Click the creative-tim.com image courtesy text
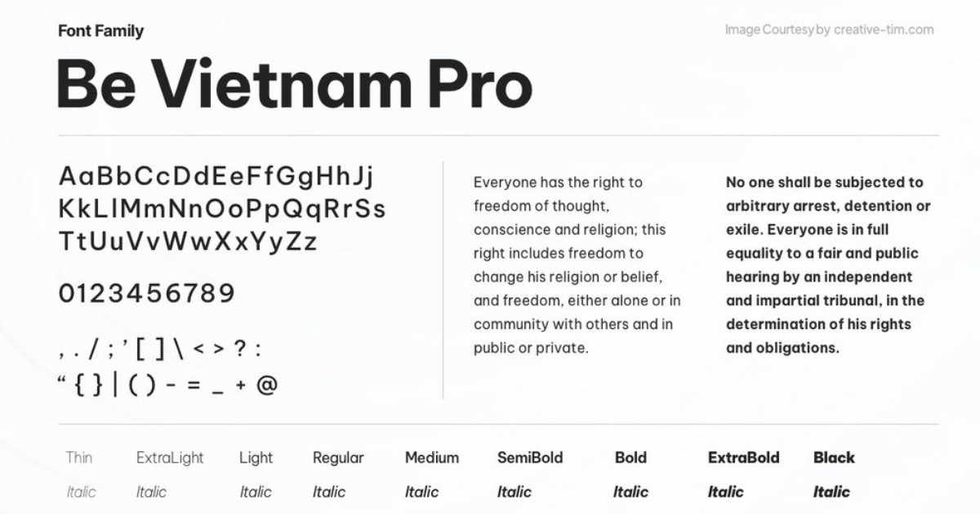The width and height of the screenshot is (980, 514). (829, 30)
